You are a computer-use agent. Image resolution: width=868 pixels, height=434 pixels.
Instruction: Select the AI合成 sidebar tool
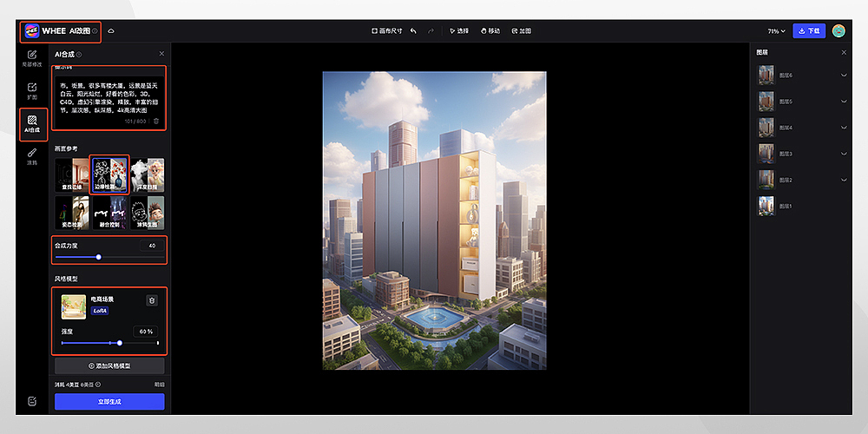pos(32,124)
